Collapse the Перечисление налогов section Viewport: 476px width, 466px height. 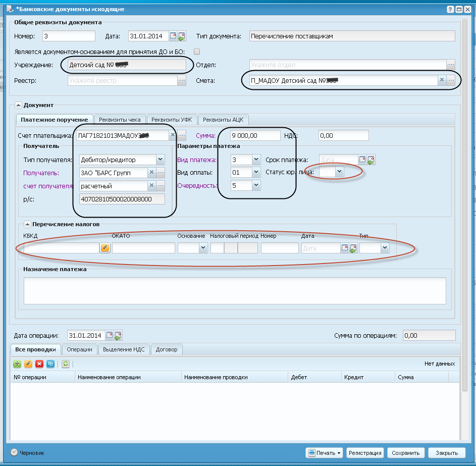coord(27,224)
